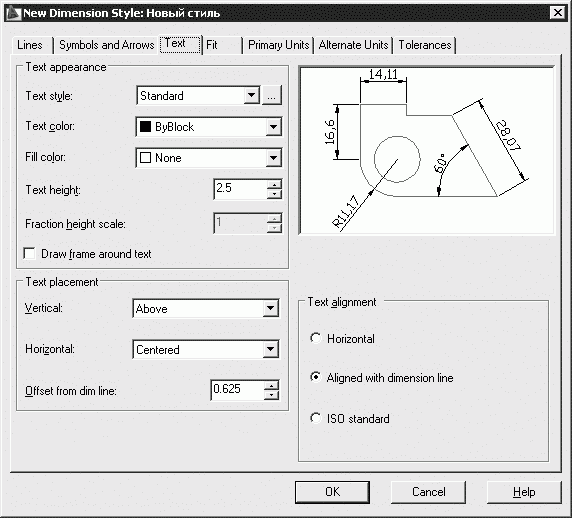This screenshot has height=518, width=572.
Task: Decrease text height with down spinner arrow
Action: [274, 194]
